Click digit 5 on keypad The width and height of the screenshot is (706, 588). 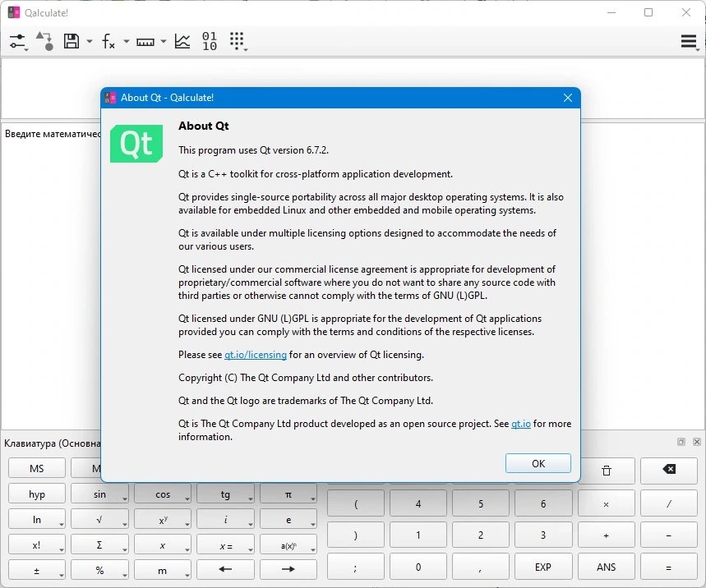point(481,503)
